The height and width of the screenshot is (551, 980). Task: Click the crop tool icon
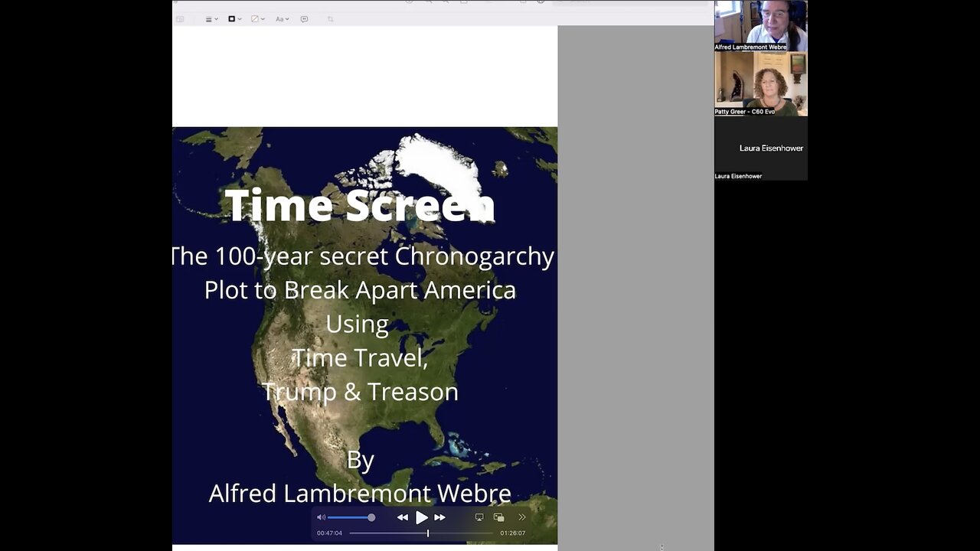click(330, 19)
